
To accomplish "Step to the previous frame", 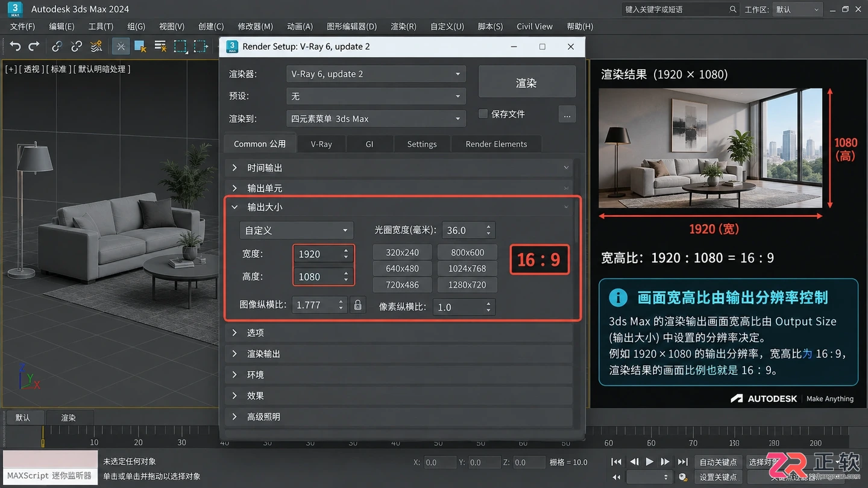I will (x=634, y=461).
